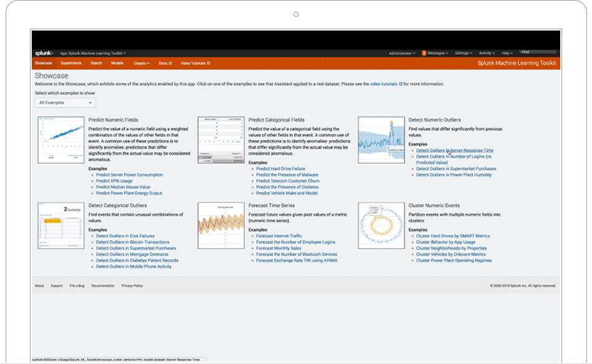Open Cluster Power Plant Operating Regimes
This screenshot has height=364, width=592.
click(454, 260)
